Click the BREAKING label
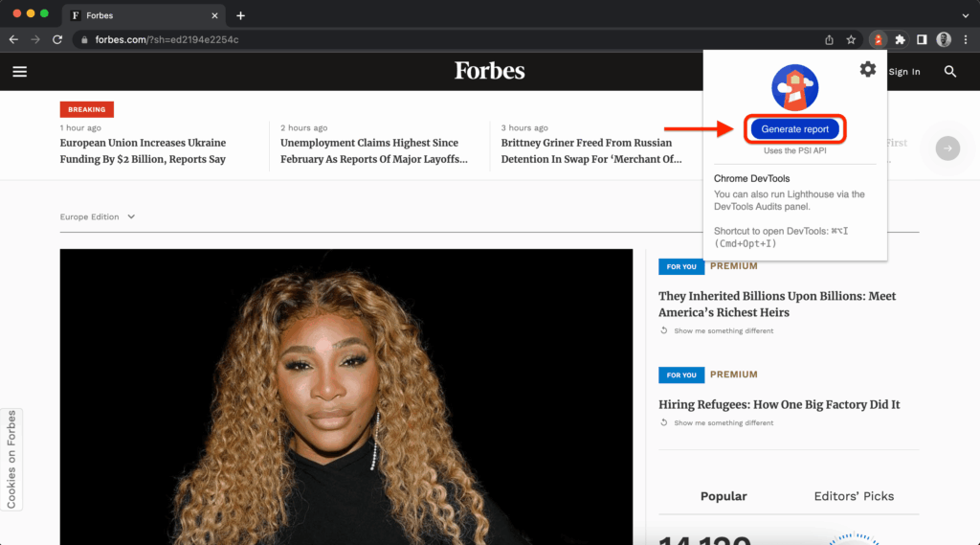 [x=87, y=109]
